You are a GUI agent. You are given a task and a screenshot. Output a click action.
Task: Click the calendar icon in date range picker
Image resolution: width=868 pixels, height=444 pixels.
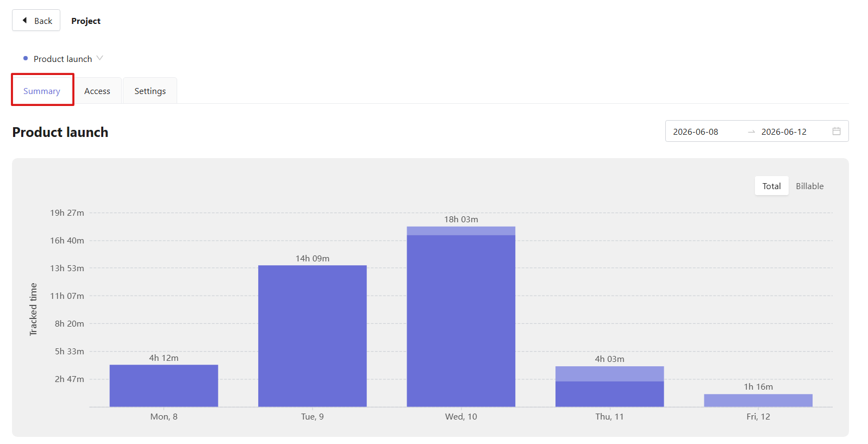[836, 131]
